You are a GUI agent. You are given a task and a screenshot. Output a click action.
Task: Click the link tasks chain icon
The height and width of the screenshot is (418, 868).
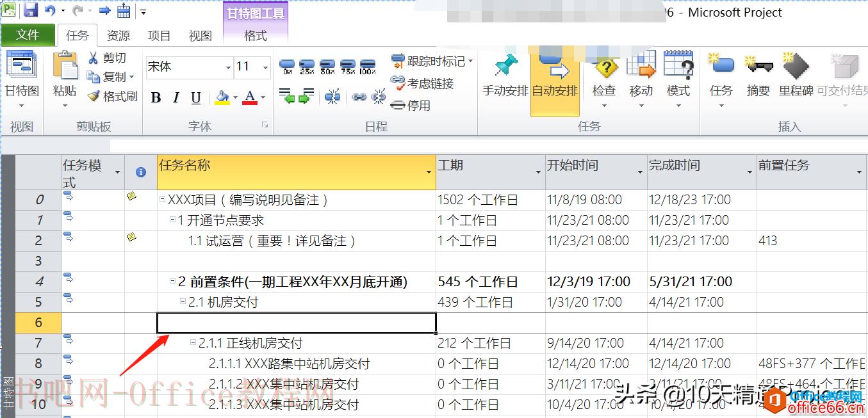(x=359, y=96)
